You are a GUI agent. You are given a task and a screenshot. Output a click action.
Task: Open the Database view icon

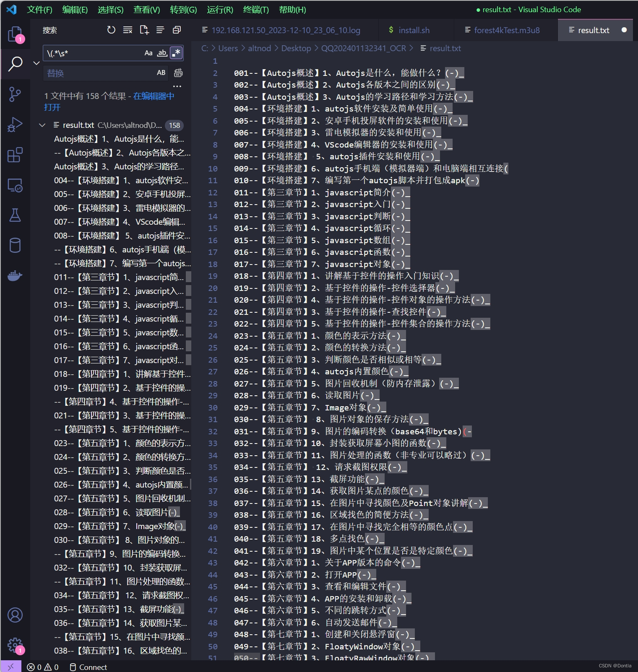pos(15,245)
